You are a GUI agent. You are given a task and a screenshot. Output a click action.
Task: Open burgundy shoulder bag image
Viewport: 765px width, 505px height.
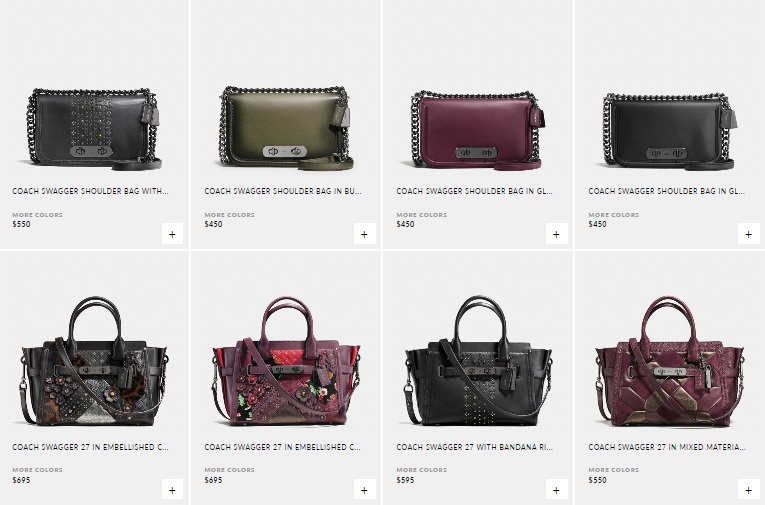(x=477, y=129)
